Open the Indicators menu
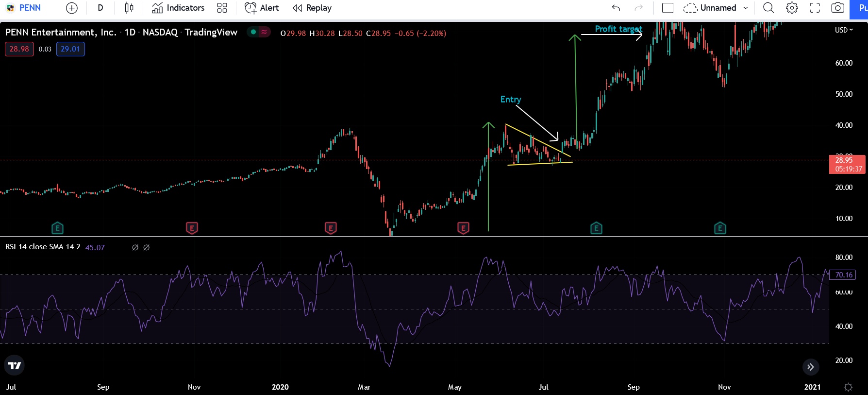The image size is (868, 395). (178, 8)
